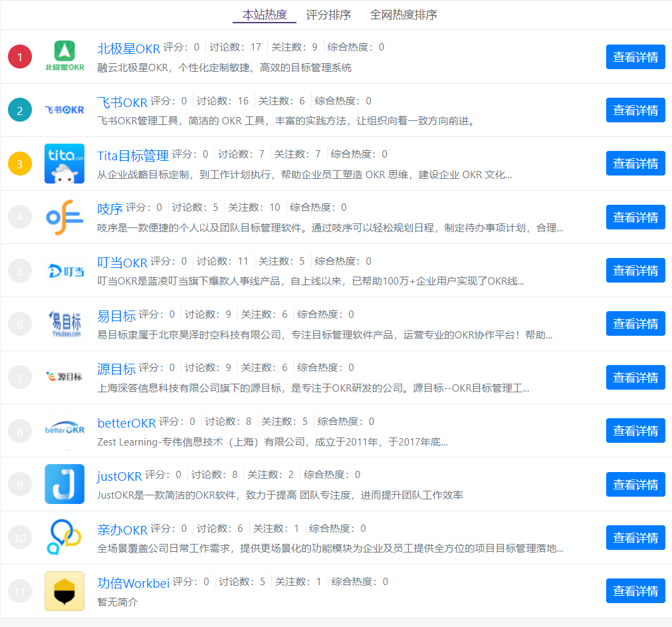This screenshot has width=672, height=627.
Task: Open the Tita sheep logo thumbnail
Action: click(64, 164)
